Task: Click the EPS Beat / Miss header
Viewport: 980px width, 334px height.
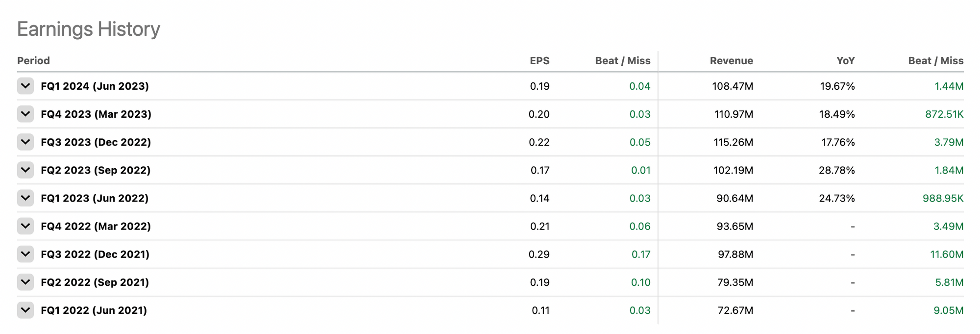Action: [622, 61]
